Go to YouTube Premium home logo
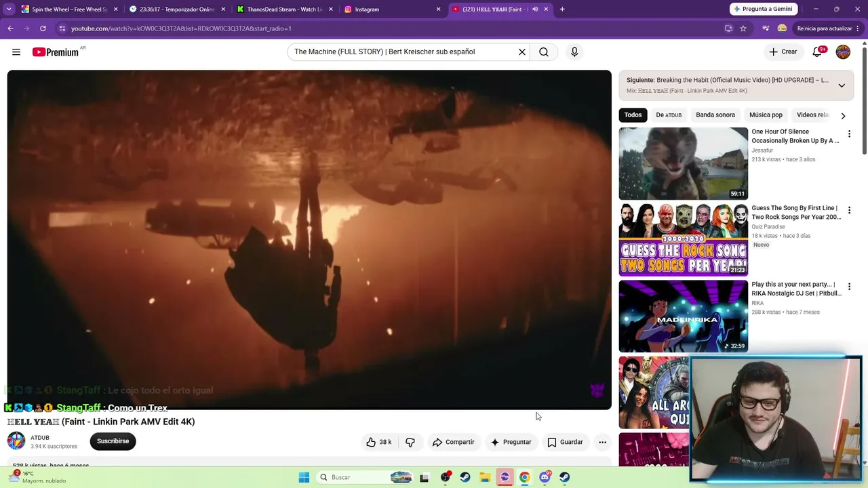 56,52
